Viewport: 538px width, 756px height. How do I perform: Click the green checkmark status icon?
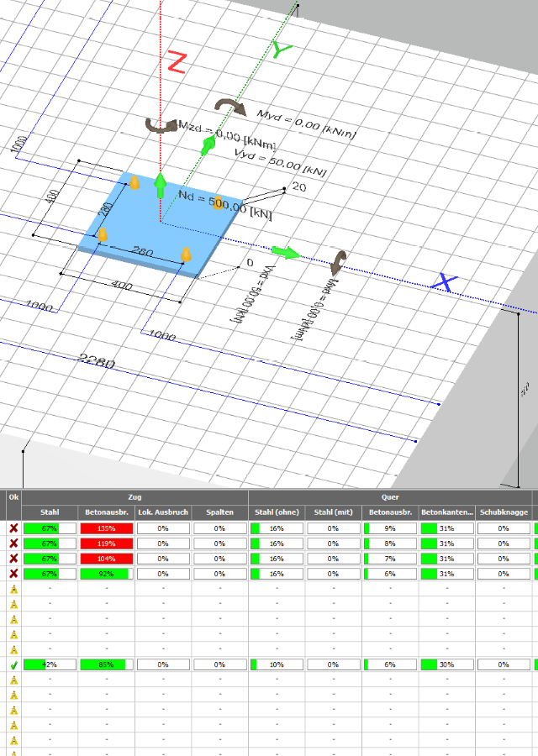coord(13,664)
